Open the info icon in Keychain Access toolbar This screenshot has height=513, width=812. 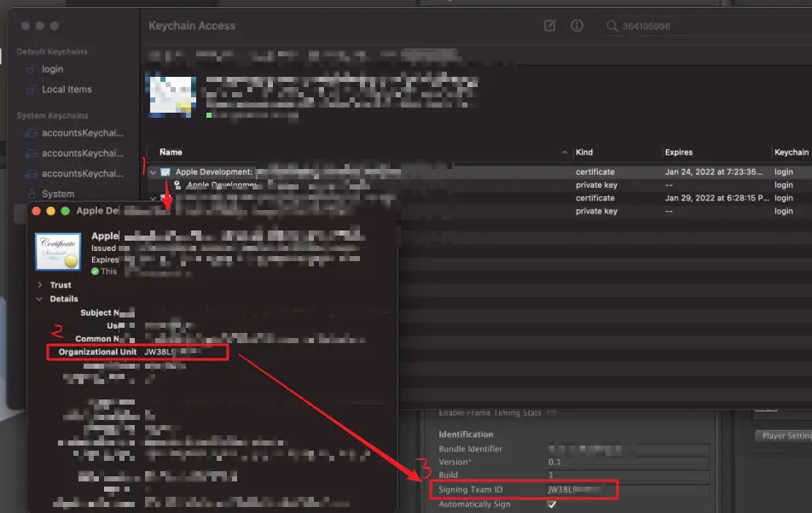[x=577, y=26]
